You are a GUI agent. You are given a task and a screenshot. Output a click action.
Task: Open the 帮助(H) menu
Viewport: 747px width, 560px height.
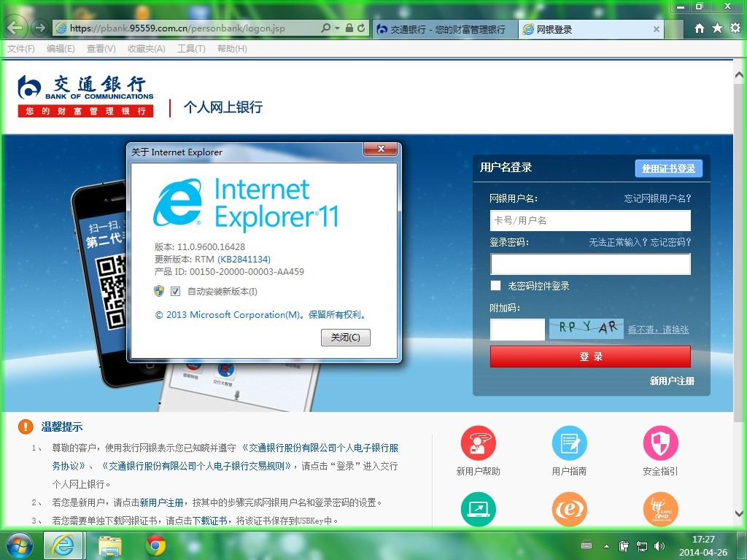(232, 49)
